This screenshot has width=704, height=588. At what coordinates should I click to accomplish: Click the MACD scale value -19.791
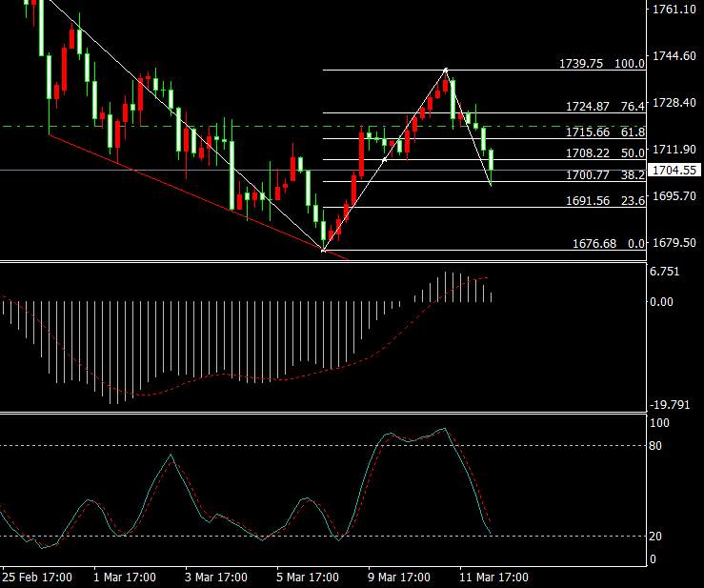click(x=669, y=405)
